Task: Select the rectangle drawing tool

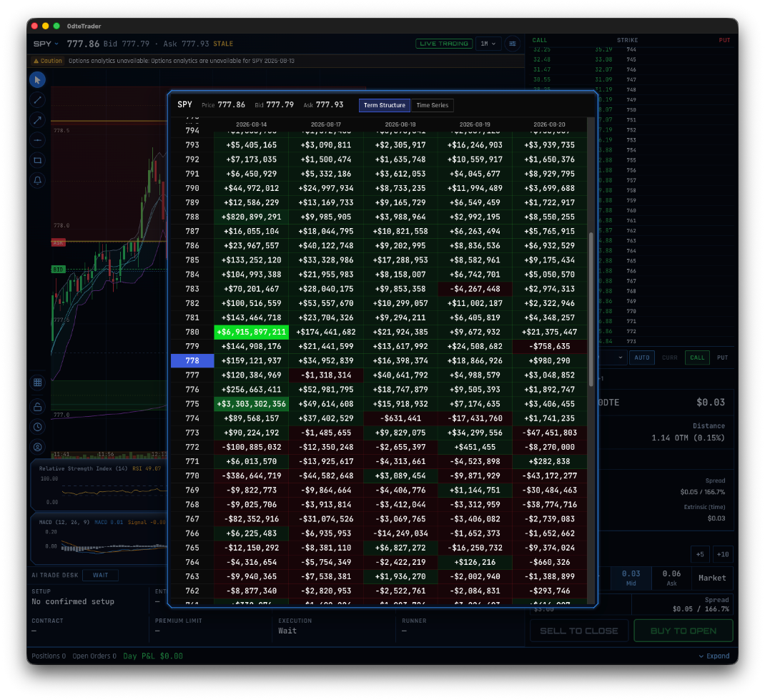Action: point(38,160)
